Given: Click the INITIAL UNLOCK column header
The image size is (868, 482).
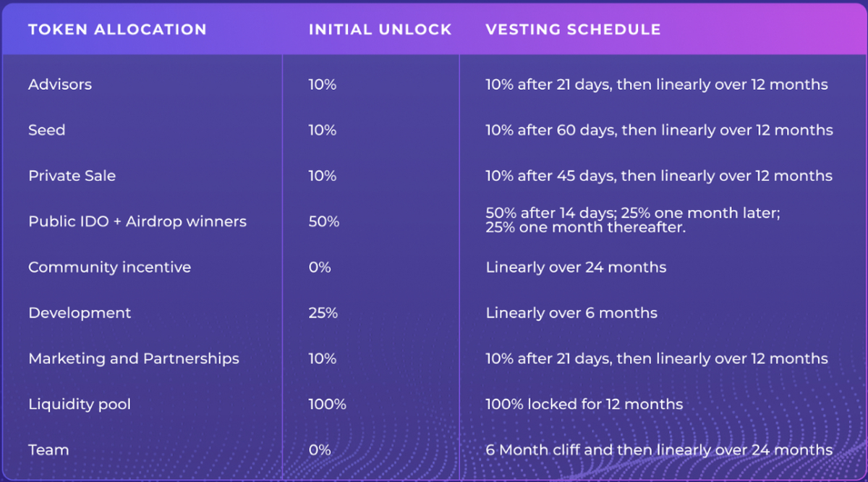Looking at the screenshot, I should click(x=380, y=30).
